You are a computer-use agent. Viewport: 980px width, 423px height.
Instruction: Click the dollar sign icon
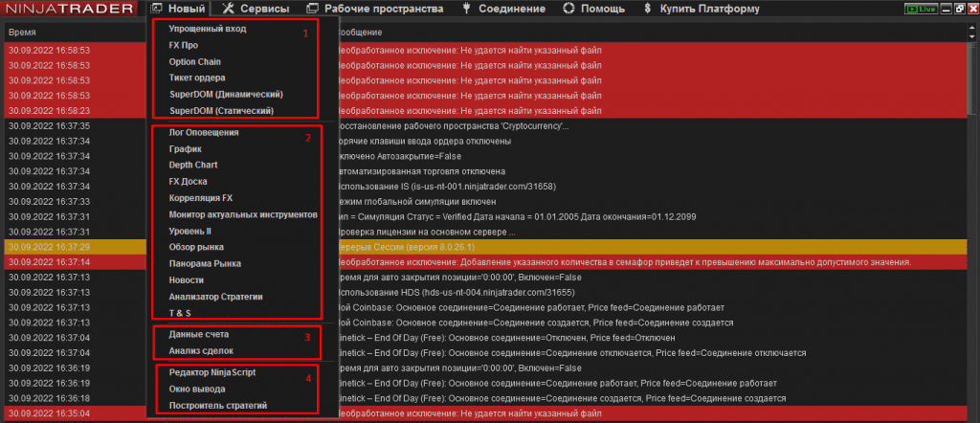coord(648,9)
